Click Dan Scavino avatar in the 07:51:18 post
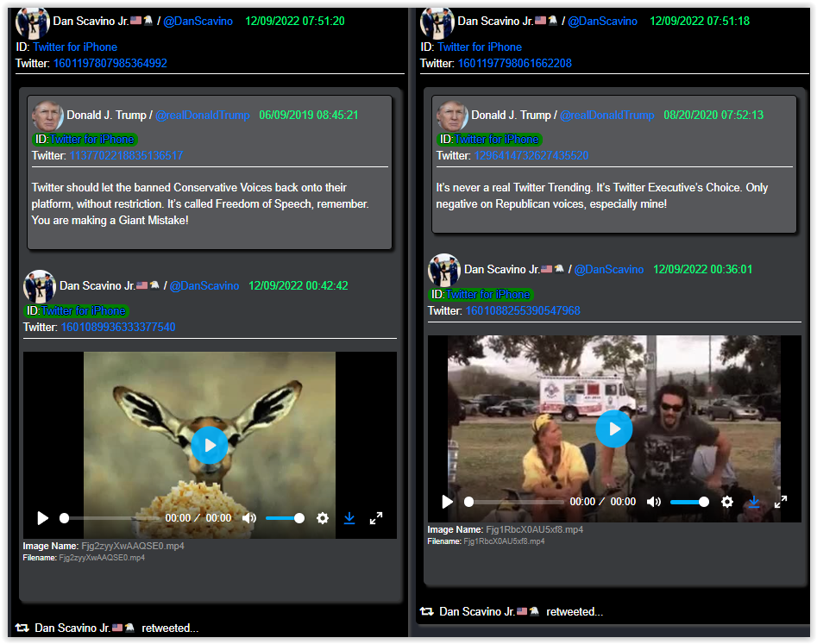The height and width of the screenshot is (644, 817). pyautogui.click(x=437, y=22)
